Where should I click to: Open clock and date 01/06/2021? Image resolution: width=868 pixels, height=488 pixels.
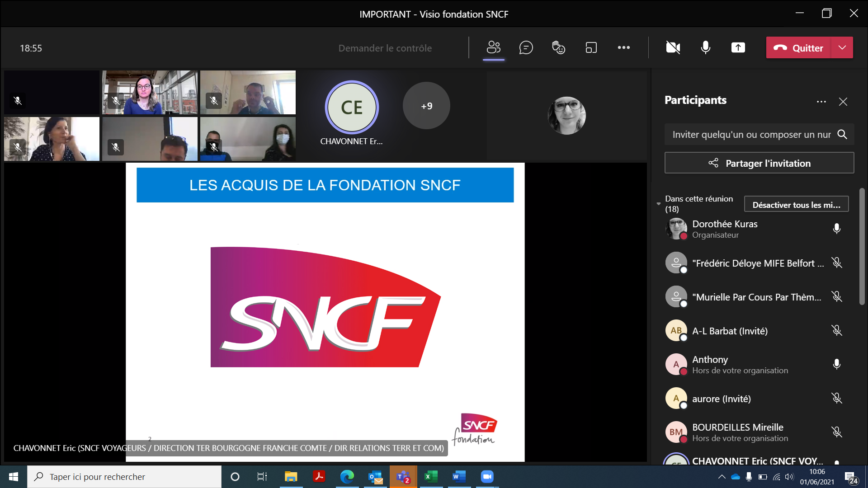point(817,477)
